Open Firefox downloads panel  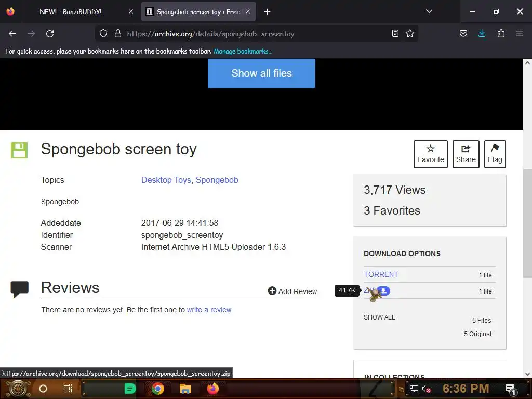pyautogui.click(x=482, y=33)
